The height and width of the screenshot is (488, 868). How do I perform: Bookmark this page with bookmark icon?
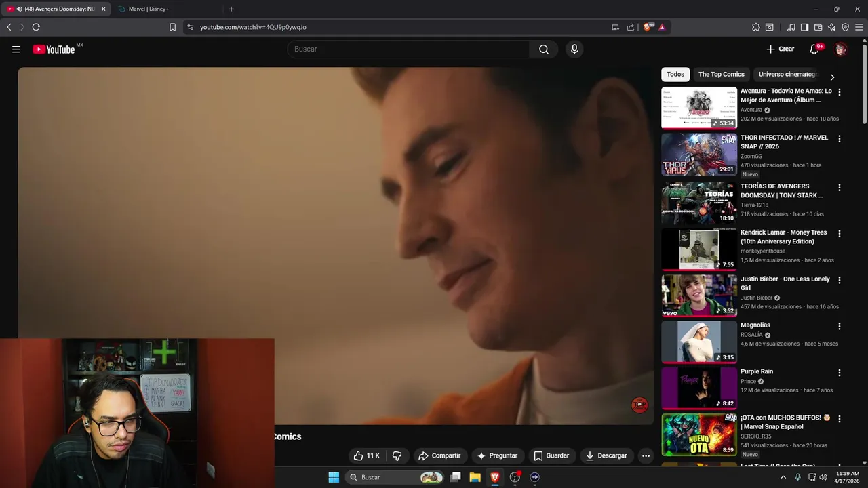172,27
